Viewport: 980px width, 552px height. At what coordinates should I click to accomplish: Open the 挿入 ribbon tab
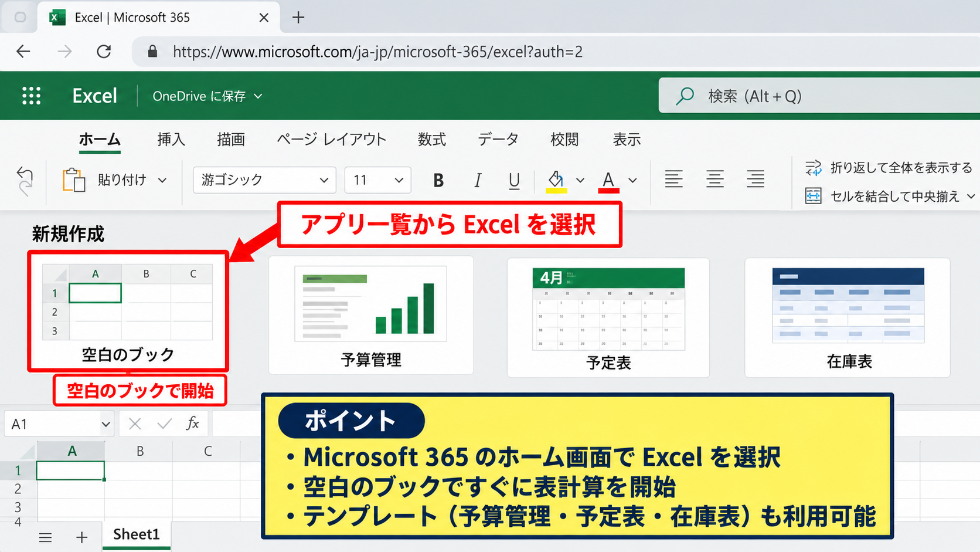pyautogui.click(x=171, y=140)
